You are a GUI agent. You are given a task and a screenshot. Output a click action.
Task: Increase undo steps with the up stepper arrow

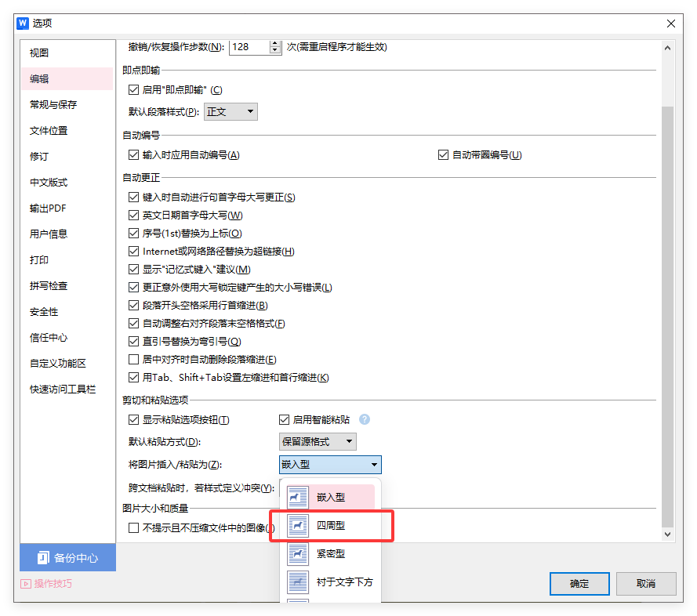(x=274, y=43)
